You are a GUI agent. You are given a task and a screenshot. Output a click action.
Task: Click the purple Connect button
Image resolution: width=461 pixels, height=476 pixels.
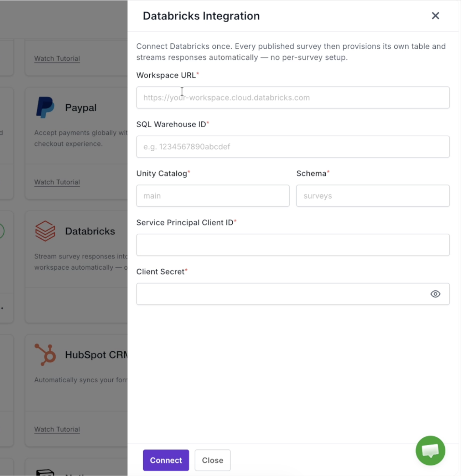click(166, 460)
